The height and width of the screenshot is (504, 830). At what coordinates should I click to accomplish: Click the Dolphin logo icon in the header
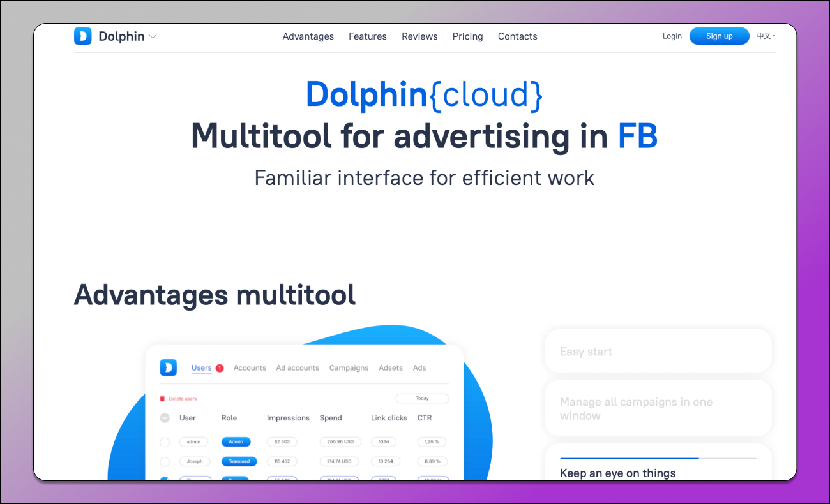pos(83,36)
